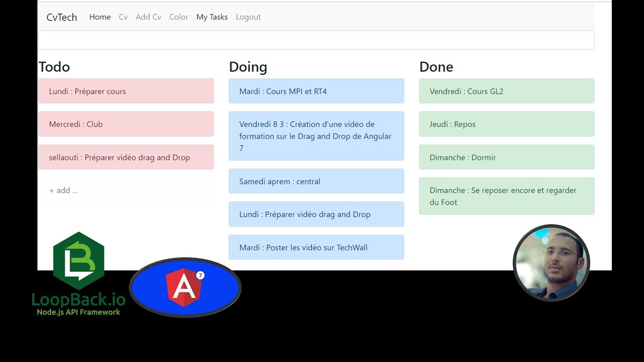
Task: Click the 'Vendredi : Cours GL2' Done card
Action: pos(507,91)
